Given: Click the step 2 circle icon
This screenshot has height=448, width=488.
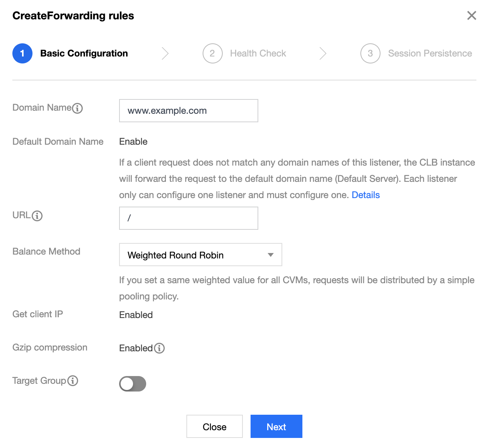Looking at the screenshot, I should click(212, 53).
